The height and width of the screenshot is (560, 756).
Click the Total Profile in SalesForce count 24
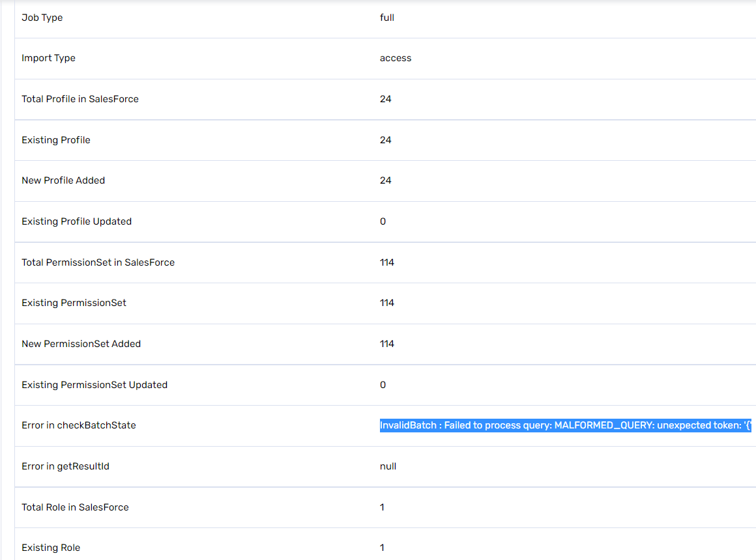coord(386,99)
